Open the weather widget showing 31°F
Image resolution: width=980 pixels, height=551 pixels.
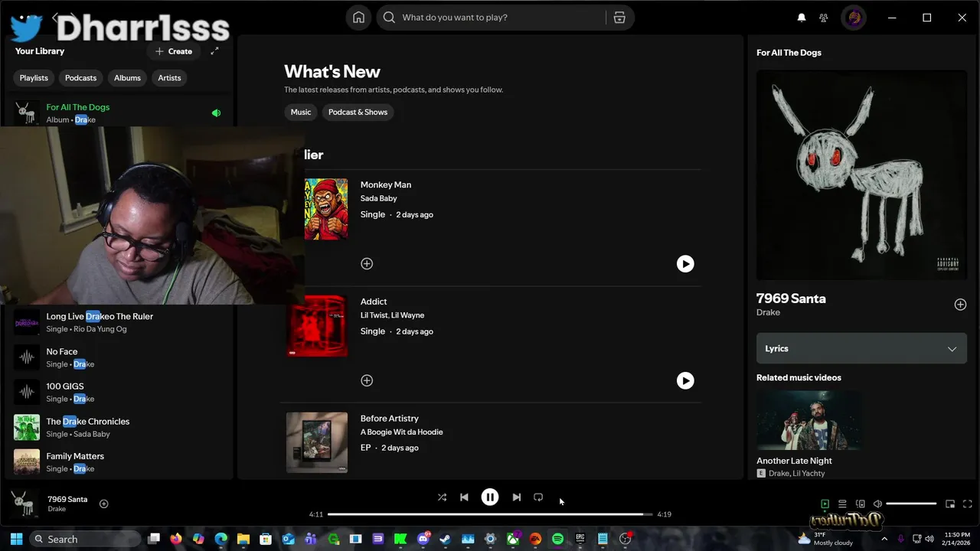825,539
